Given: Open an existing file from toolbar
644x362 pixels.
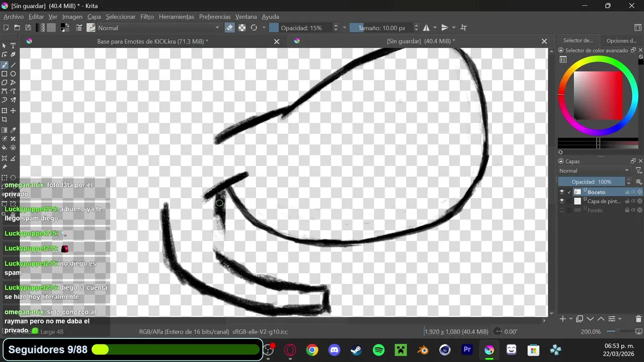Looking at the screenshot, I should pyautogui.click(x=17, y=28).
